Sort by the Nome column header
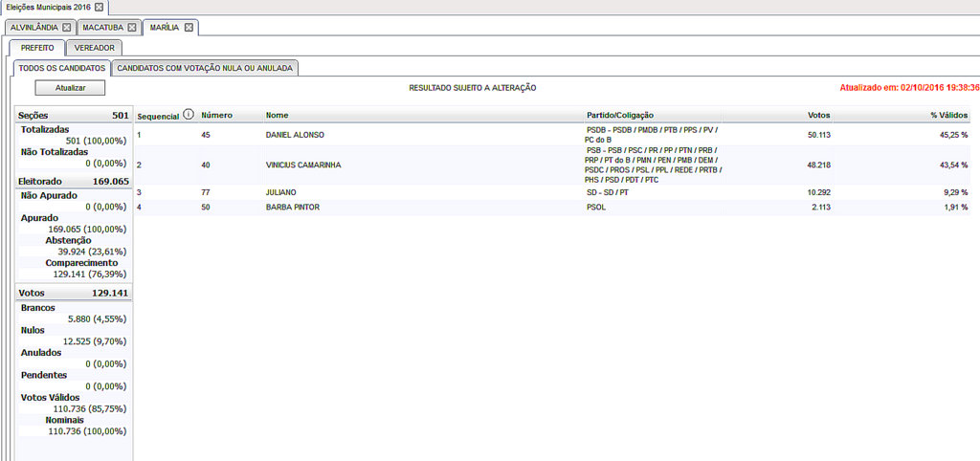Viewport: 980px width, 461px height. tap(277, 115)
